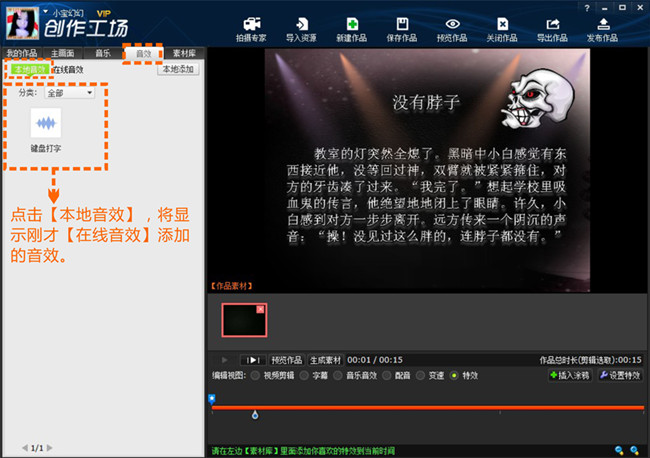Save the project via 保存作品
This screenshot has height=458, width=650.
[400, 28]
